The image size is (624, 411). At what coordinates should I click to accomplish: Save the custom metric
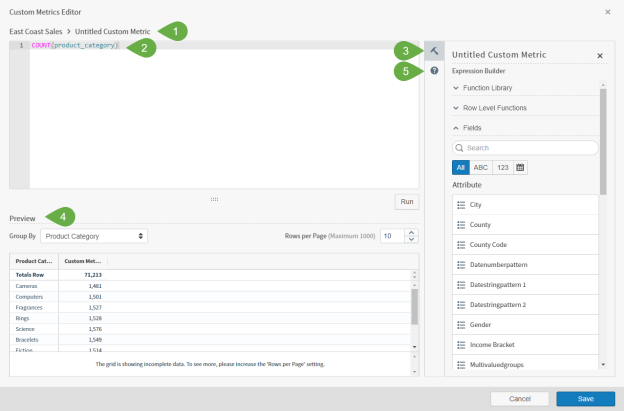(585, 398)
